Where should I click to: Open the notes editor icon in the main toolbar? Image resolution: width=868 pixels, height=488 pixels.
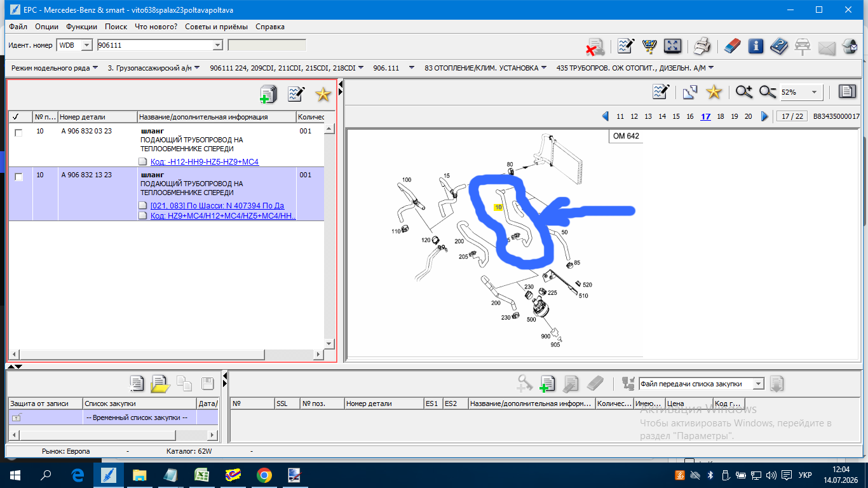[x=626, y=46]
